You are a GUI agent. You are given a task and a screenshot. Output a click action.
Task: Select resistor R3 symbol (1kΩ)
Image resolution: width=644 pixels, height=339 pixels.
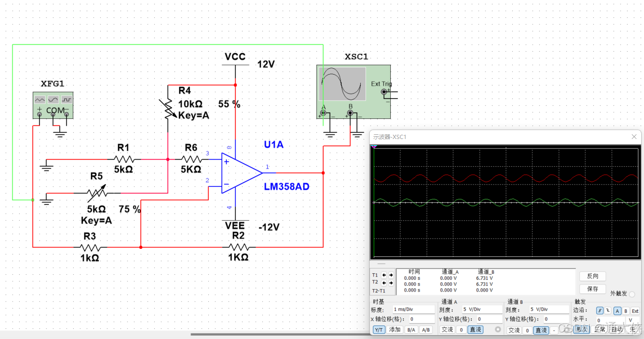pos(90,247)
